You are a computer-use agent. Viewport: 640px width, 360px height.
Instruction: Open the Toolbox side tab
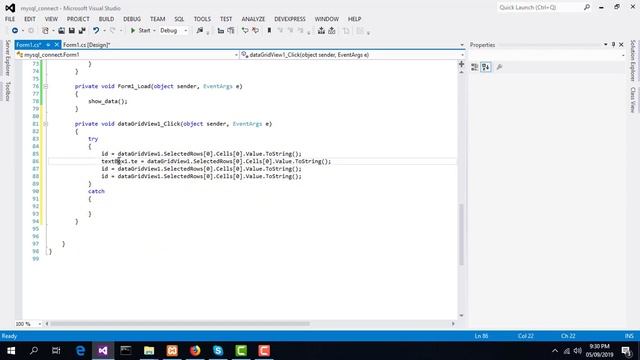click(x=7, y=91)
